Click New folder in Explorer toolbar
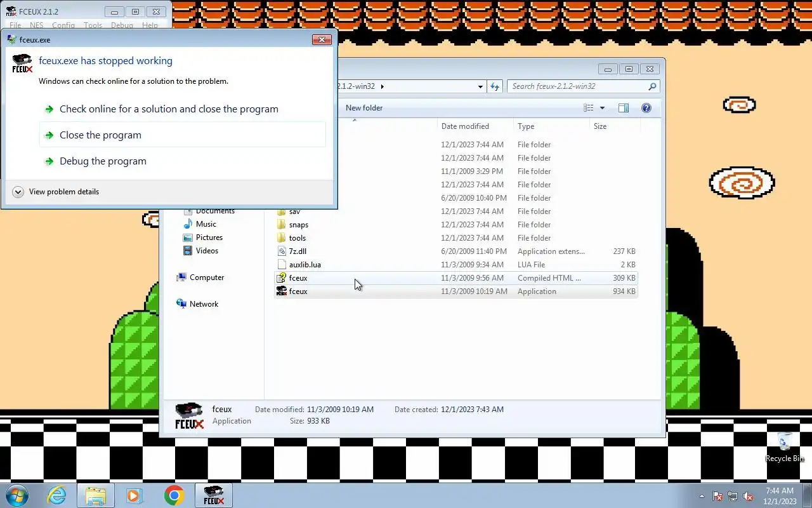This screenshot has width=812, height=508. point(364,108)
